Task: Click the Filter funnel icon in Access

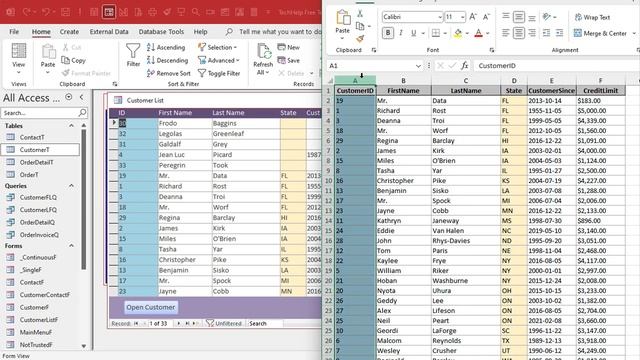Action: (x=133, y=55)
